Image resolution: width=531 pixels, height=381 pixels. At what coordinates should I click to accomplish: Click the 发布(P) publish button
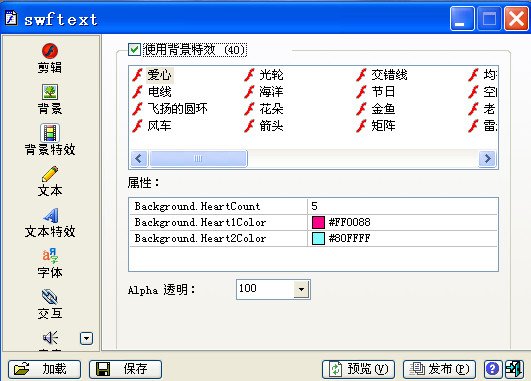tap(439, 369)
